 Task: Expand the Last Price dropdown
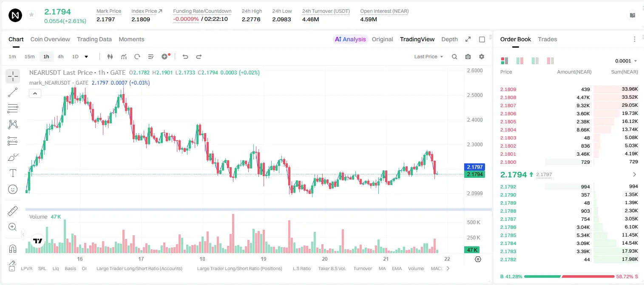pos(428,57)
